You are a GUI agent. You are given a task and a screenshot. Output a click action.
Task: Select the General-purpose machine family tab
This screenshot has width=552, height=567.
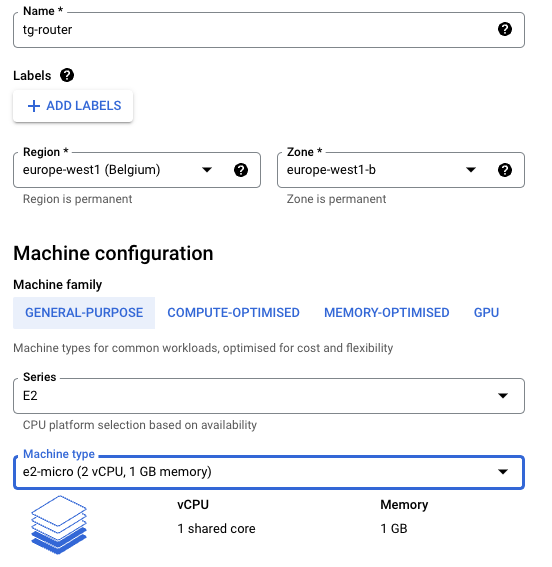(84, 313)
